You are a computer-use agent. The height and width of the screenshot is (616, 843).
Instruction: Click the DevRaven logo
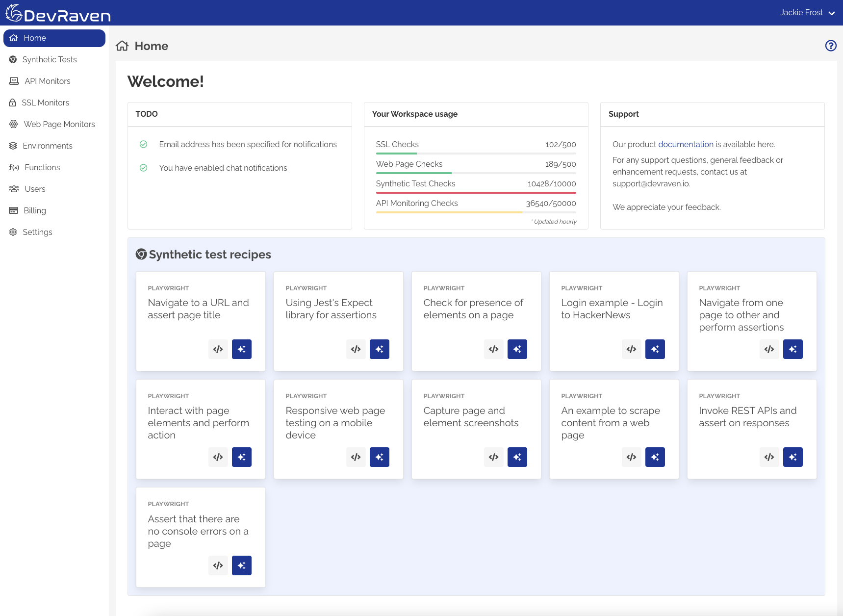click(x=58, y=13)
